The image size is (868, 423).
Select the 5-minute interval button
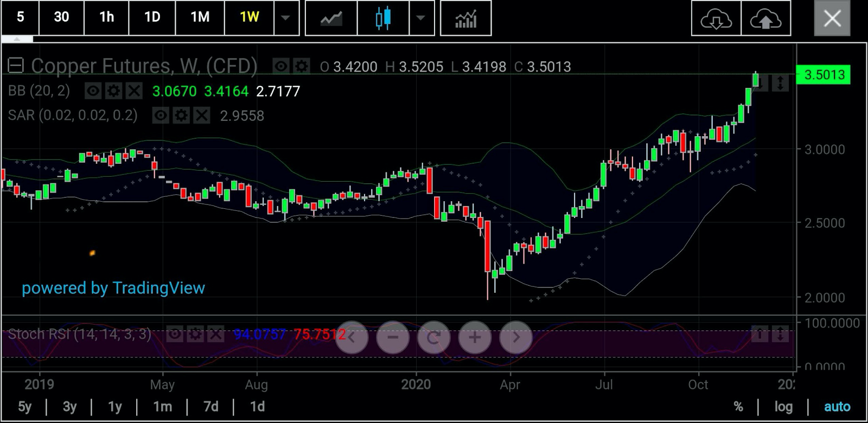coord(20,17)
